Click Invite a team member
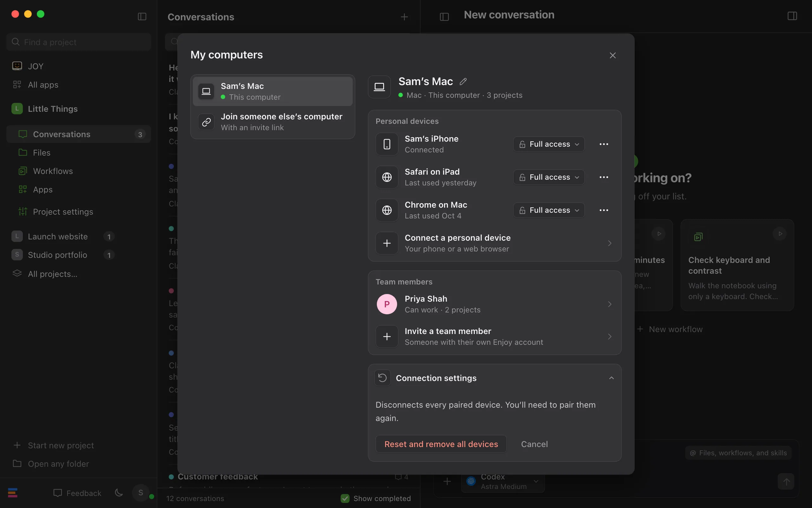The height and width of the screenshot is (508, 812). pyautogui.click(x=494, y=337)
